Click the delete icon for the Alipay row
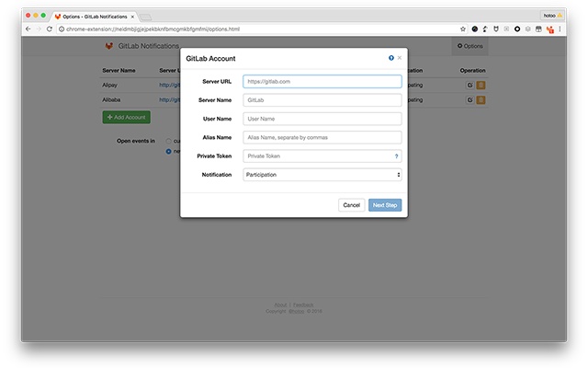Screen dimensions: 588x368 [481, 86]
